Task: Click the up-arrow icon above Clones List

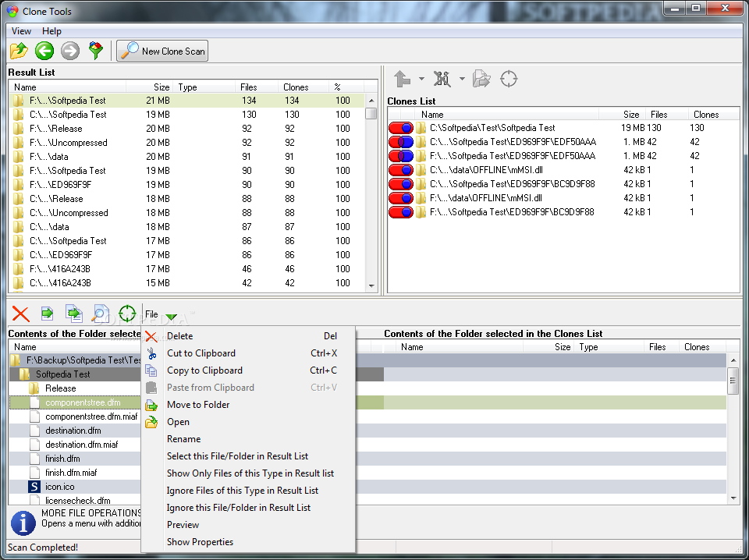Action: [403, 79]
